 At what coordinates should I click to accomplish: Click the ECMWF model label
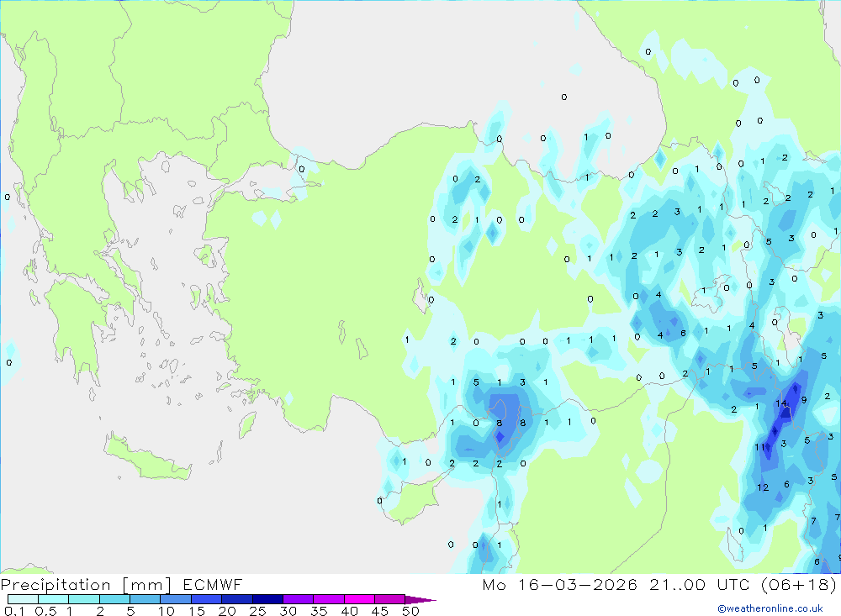213,584
